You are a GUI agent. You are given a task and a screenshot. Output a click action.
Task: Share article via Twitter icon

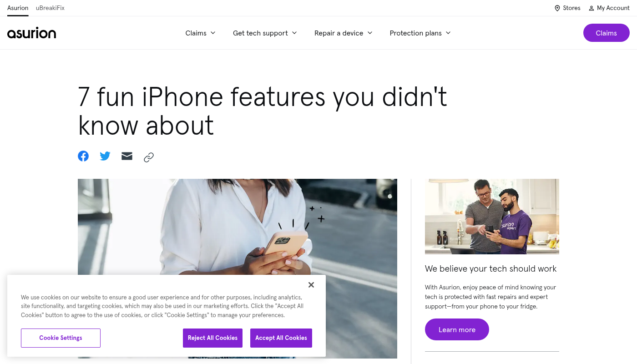105,156
